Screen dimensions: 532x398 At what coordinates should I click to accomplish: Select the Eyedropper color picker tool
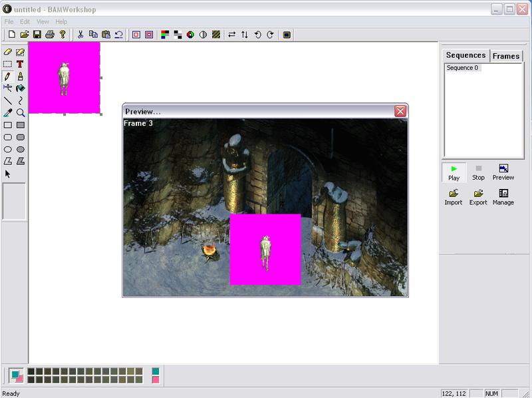[x=7, y=112]
